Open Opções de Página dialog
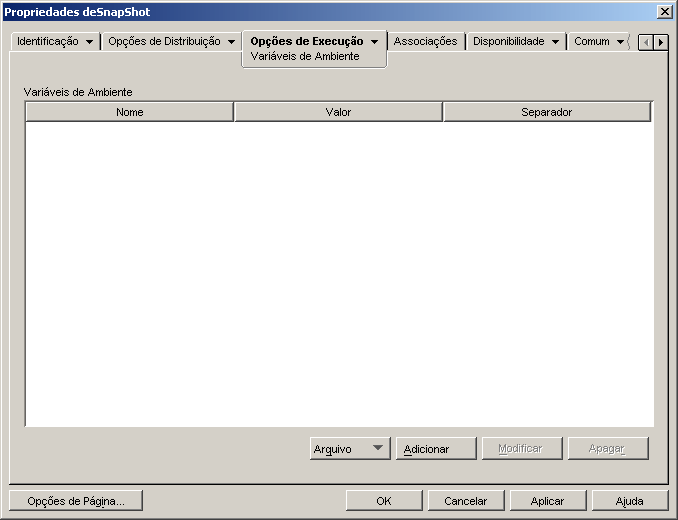The width and height of the screenshot is (678, 520). [x=76, y=501]
